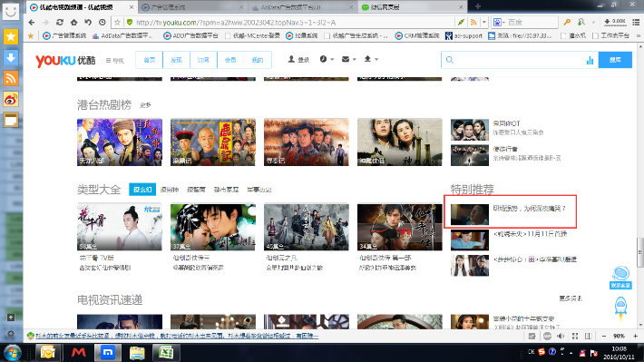Reload the page with refresh icon

coord(60,22)
